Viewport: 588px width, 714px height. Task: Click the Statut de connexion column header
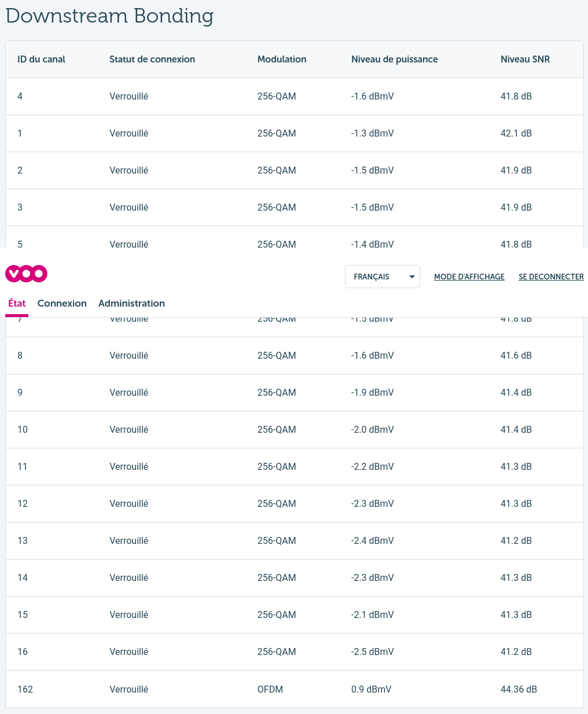pos(152,59)
